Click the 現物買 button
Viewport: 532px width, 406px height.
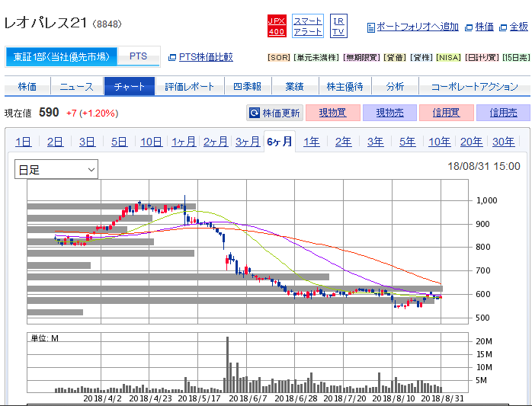332,113
